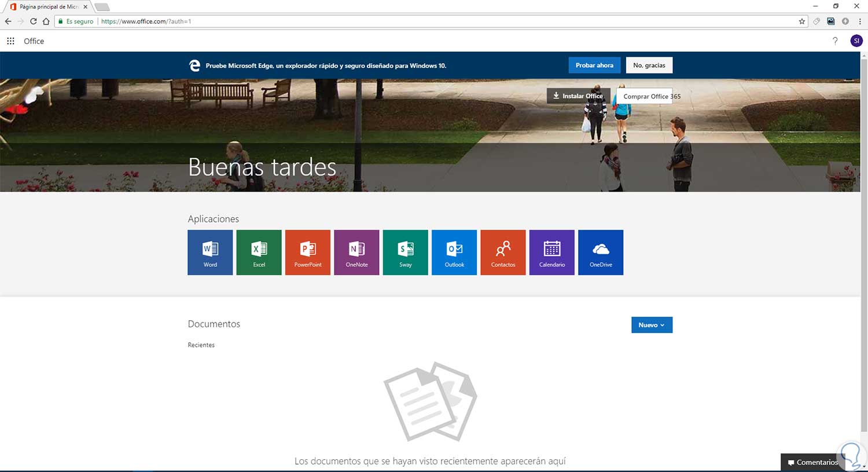The image size is (868, 472).
Task: Click the help question mark icon
Action: (835, 41)
